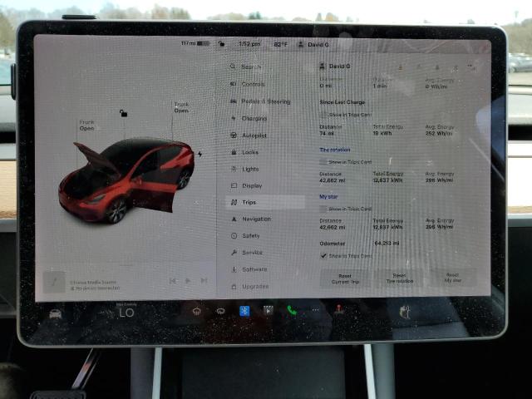Open the Lights menu
532x399 pixels.
(250, 169)
